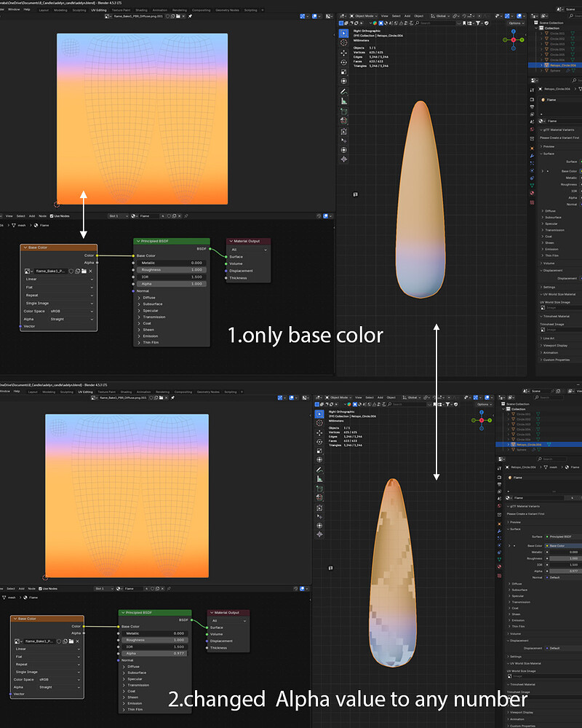Open Node menu in upper node editor header
The image size is (582, 728).
point(43,216)
